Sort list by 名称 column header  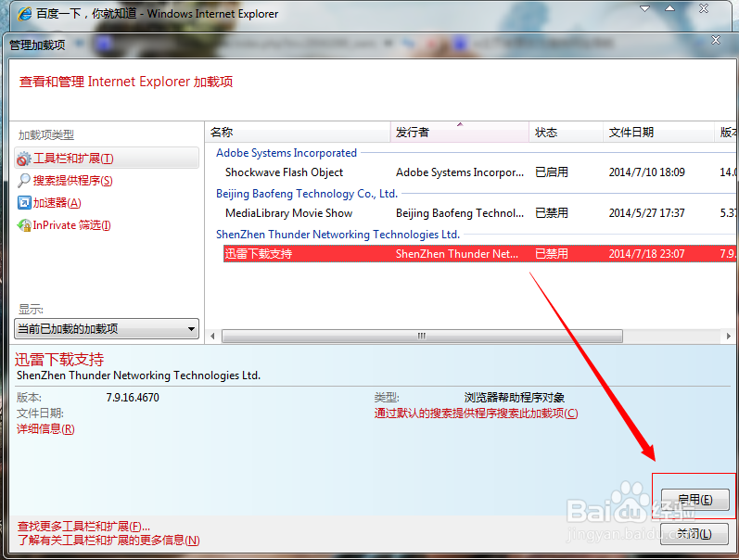(x=298, y=132)
